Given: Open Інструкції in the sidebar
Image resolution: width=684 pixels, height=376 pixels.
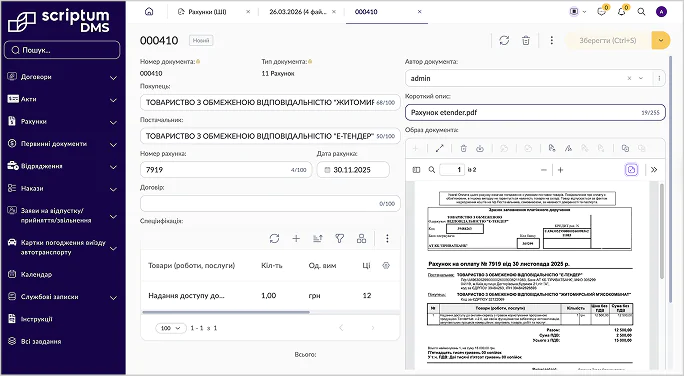Looking at the screenshot, I should tap(37, 319).
